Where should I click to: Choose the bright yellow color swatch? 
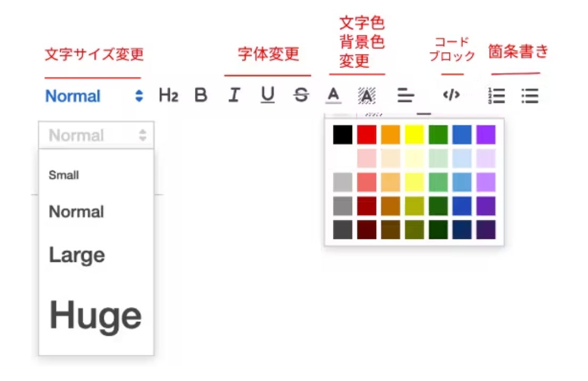tap(414, 135)
